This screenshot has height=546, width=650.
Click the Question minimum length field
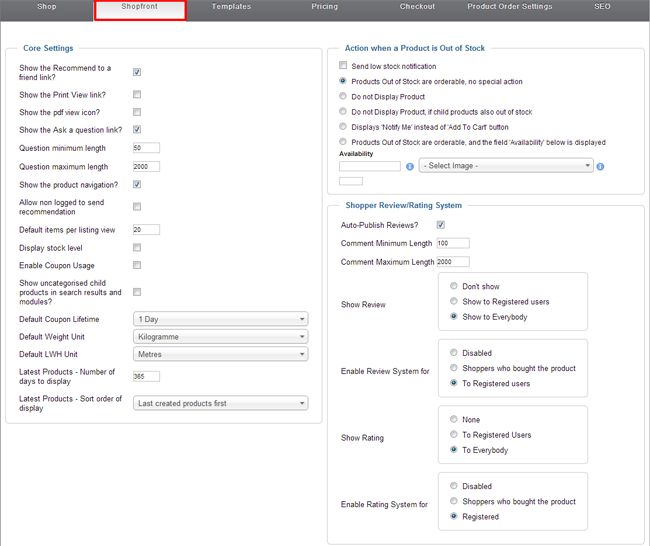tap(146, 148)
